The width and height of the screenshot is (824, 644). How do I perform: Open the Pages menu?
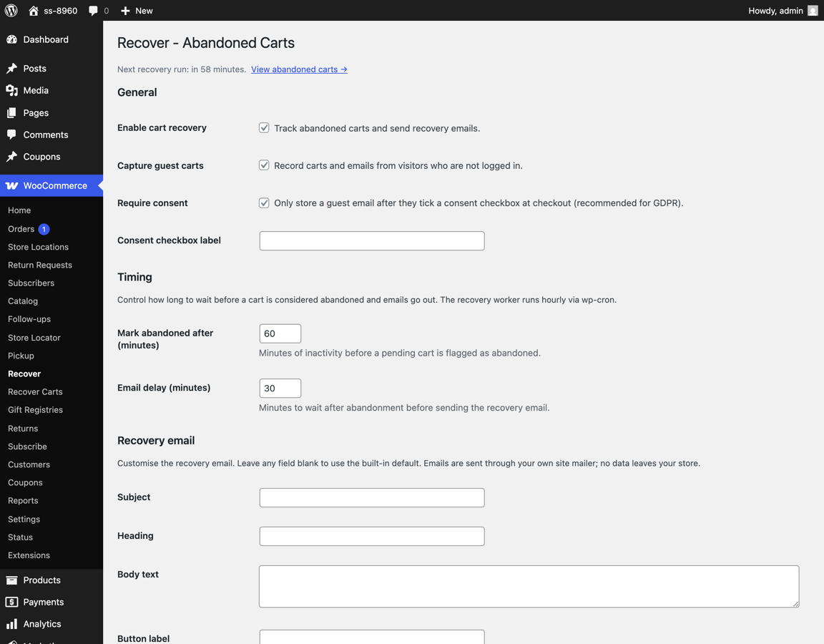51,112
